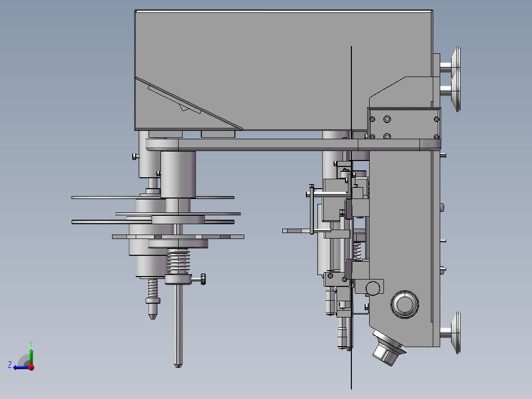Select the screwed cover plate on the right
The width and height of the screenshot is (532, 399).
click(404, 123)
